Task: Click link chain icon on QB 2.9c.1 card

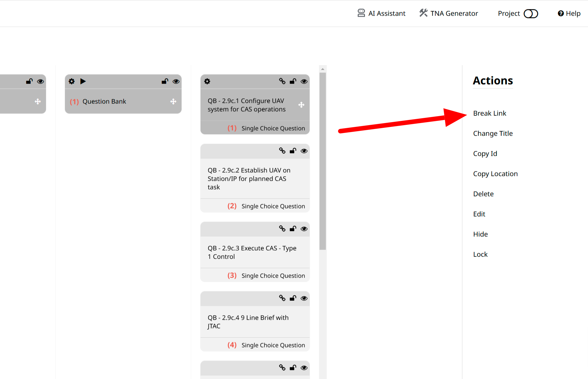Action: point(282,81)
